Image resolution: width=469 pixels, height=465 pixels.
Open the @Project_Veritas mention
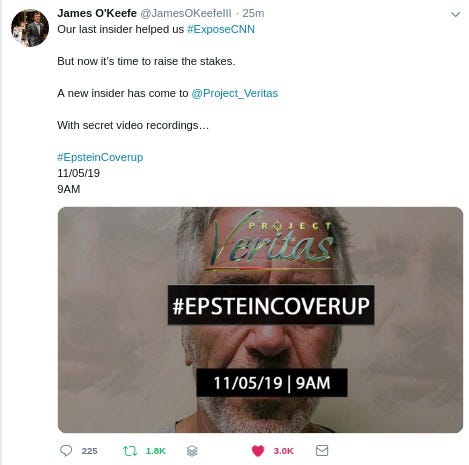tap(235, 93)
